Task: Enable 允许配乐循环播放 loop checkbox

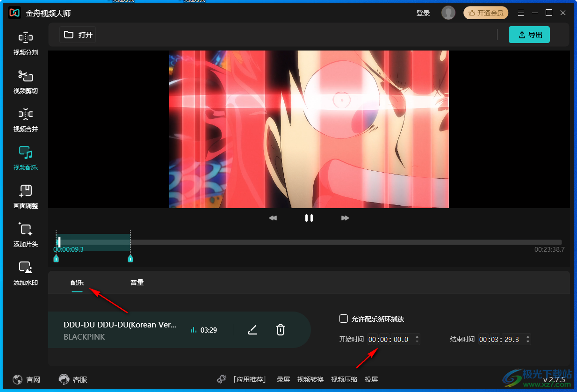Action: (x=344, y=319)
